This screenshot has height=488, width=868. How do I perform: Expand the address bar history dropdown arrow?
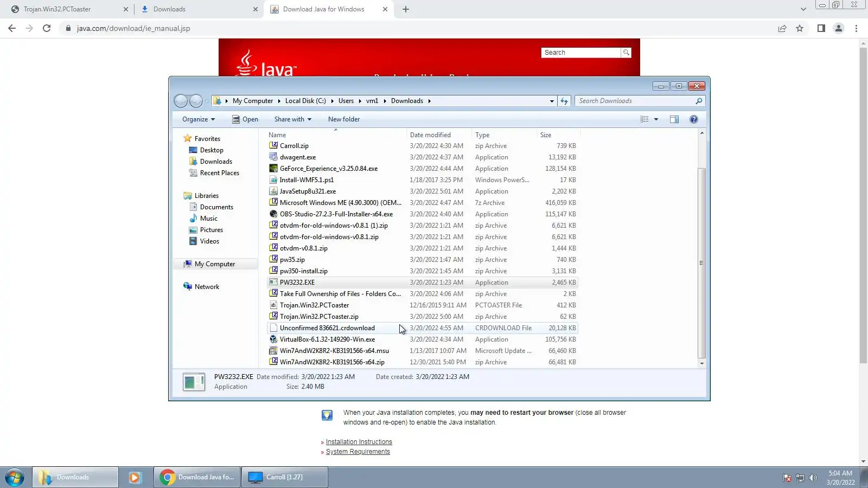click(552, 101)
